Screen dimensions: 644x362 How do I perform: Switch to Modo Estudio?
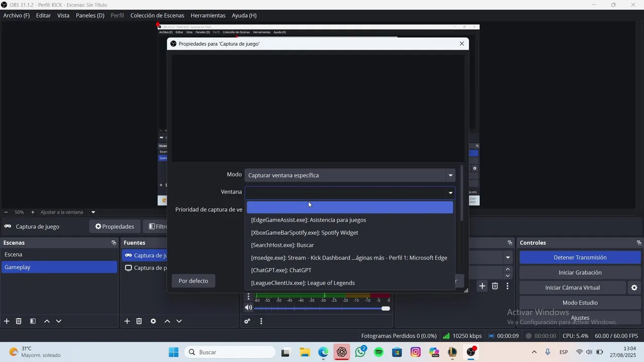click(580, 303)
